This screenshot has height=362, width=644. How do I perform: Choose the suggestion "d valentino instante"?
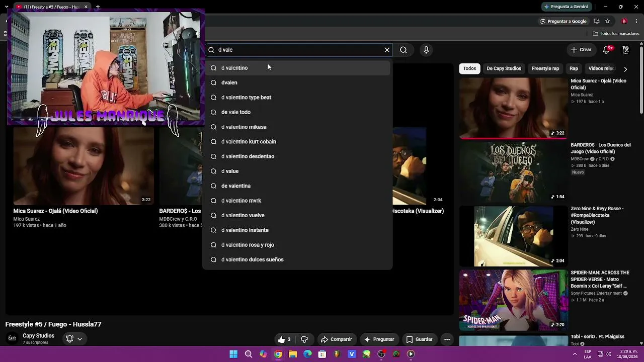pyautogui.click(x=297, y=230)
